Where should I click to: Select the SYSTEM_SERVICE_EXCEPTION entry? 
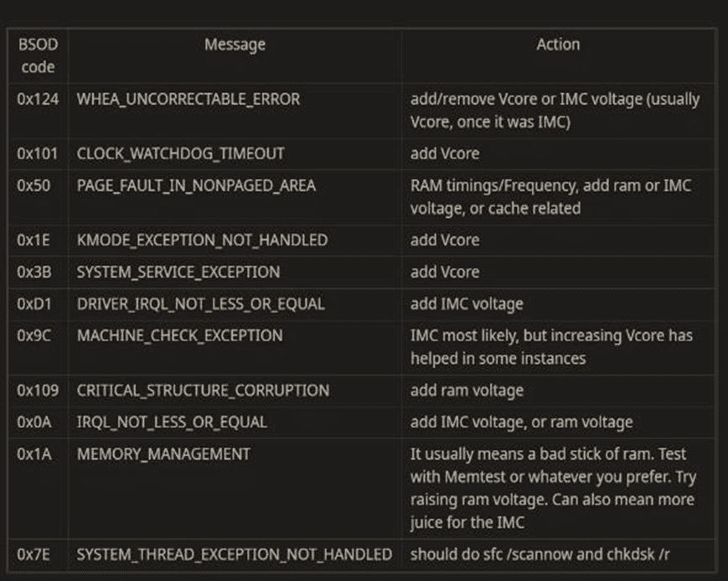pos(178,272)
